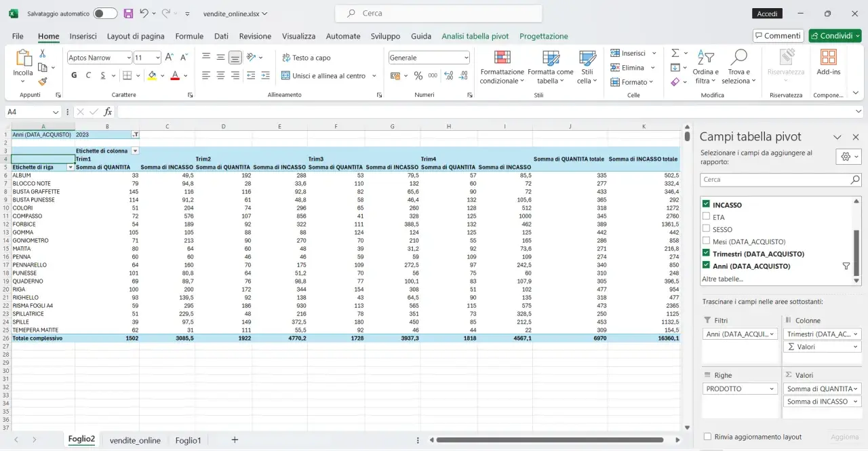
Task: Click the Cerca search box in title bar
Action: (438, 14)
